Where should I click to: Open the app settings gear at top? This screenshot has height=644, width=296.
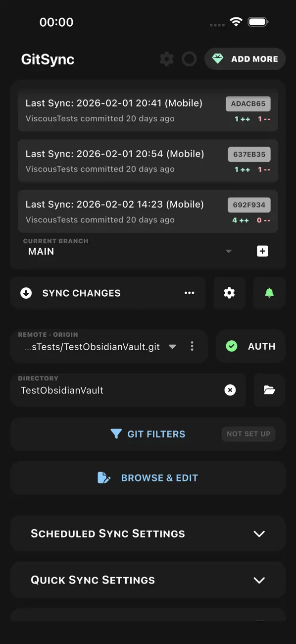click(x=166, y=59)
